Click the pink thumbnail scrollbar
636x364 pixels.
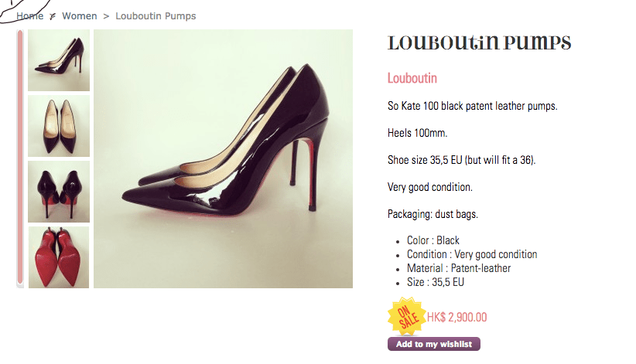(20, 158)
